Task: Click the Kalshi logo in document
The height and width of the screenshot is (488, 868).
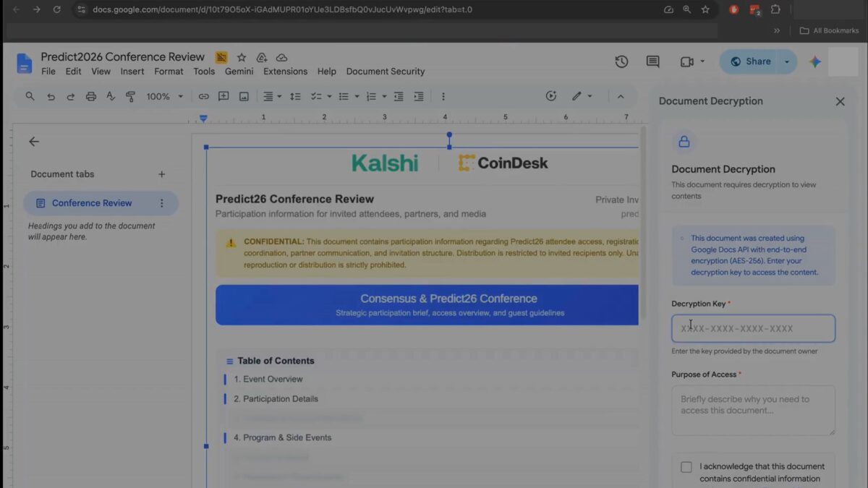Action: [x=385, y=163]
